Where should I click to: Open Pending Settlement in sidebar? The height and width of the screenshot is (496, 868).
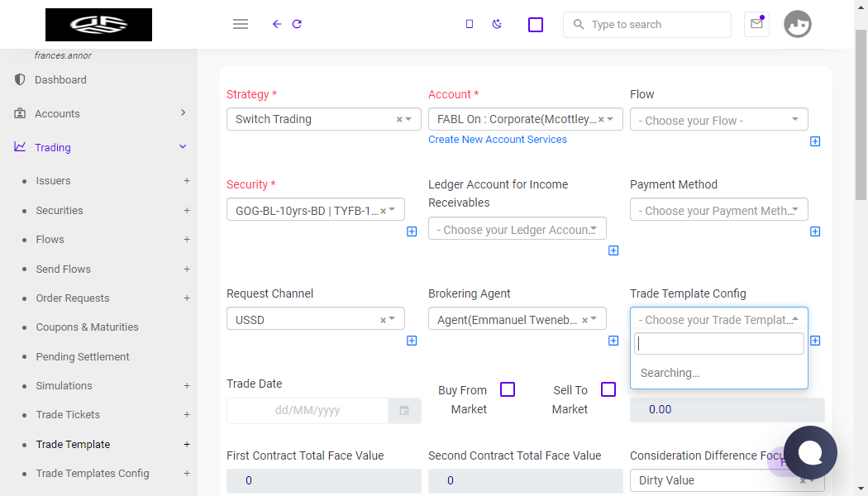(x=83, y=356)
